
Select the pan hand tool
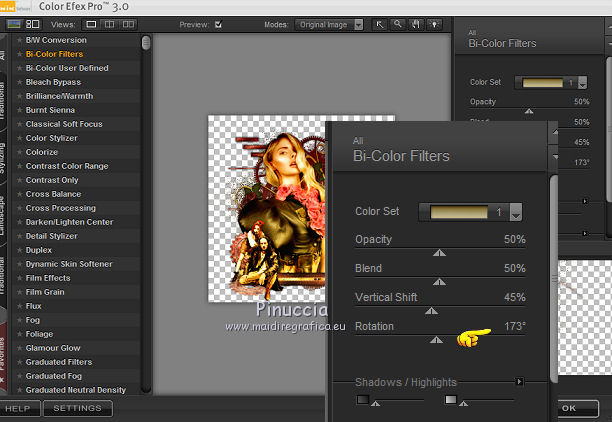(416, 22)
